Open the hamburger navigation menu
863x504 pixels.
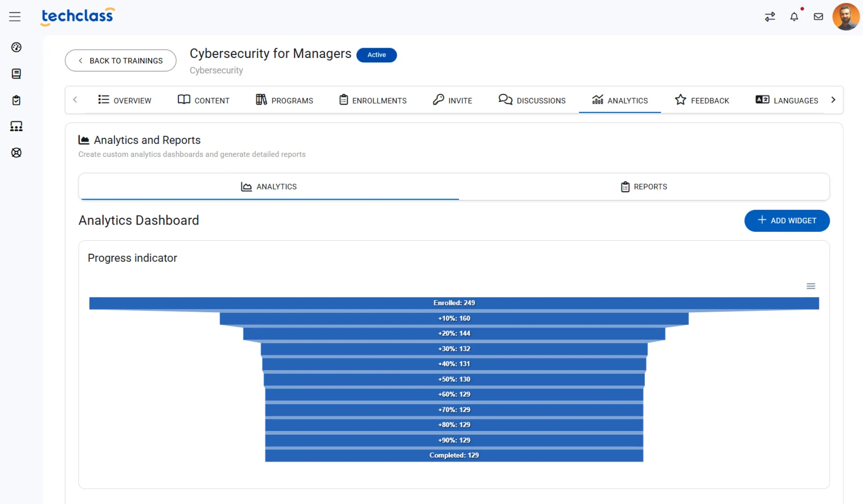click(15, 17)
